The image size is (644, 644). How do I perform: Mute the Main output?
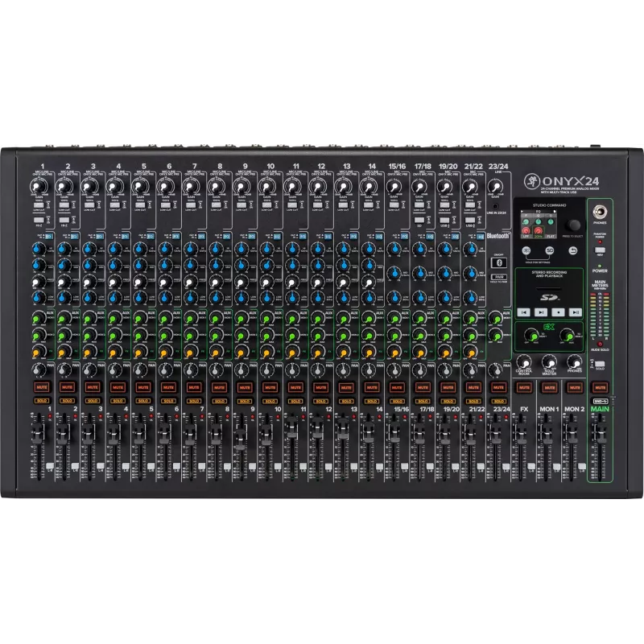(600, 387)
